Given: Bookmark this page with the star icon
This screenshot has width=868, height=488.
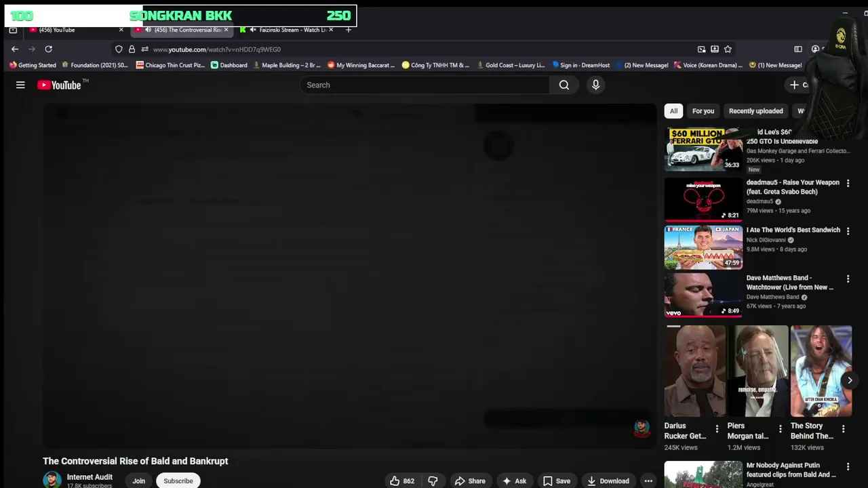Looking at the screenshot, I should pos(728,49).
